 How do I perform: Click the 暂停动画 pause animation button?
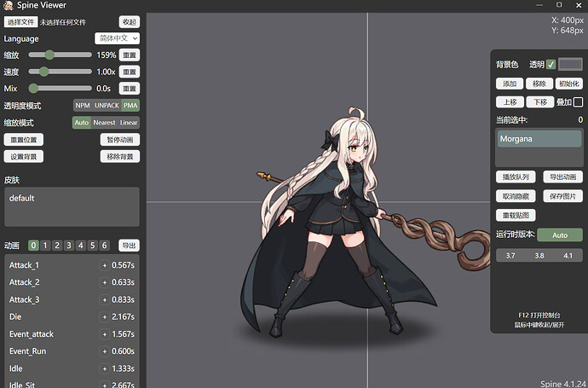pyautogui.click(x=120, y=140)
